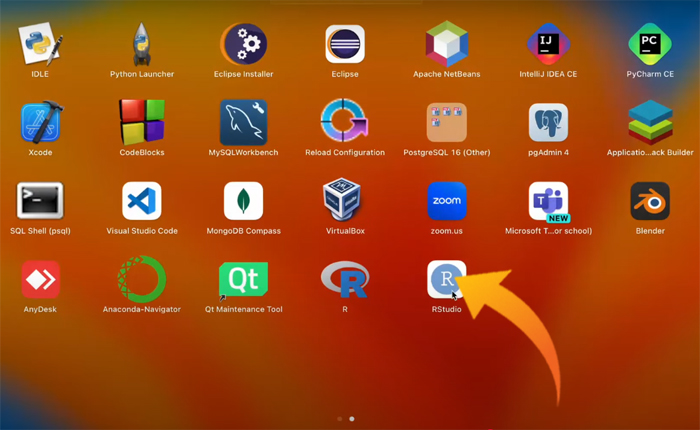Open IntelliJ IDEA CE

548,44
